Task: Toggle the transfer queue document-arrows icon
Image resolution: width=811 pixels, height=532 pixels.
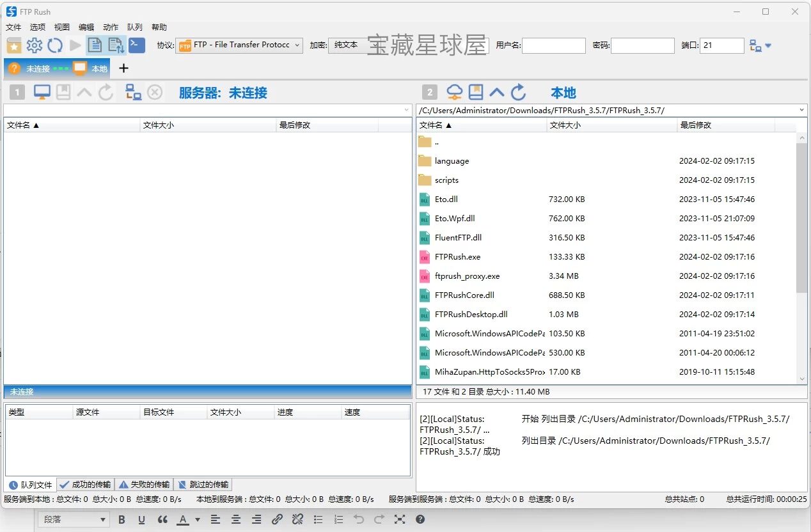Action: coord(116,45)
